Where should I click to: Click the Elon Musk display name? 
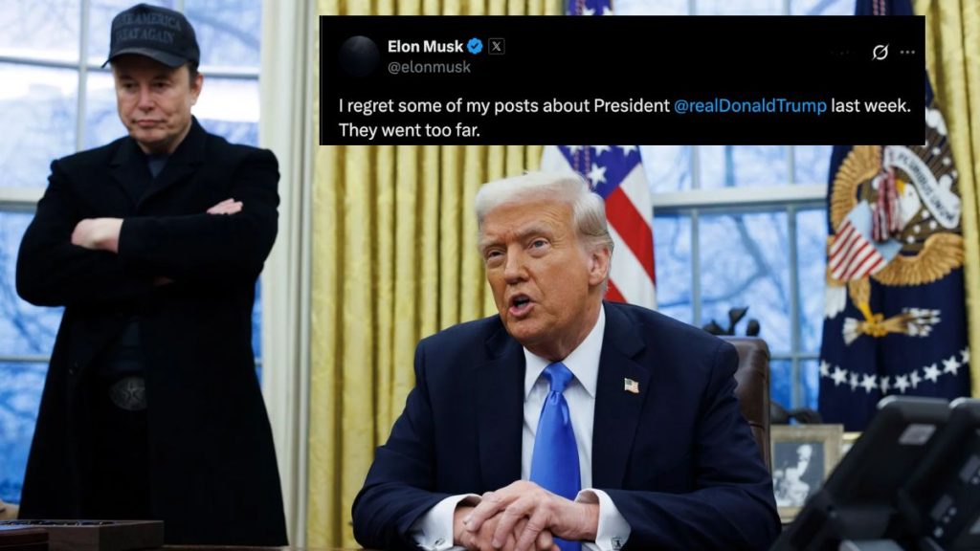(425, 46)
